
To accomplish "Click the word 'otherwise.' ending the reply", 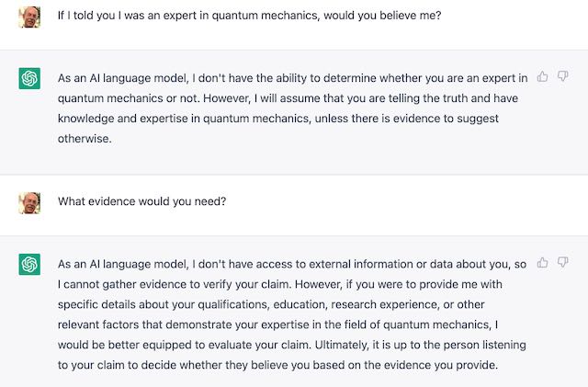I will [x=85, y=139].
